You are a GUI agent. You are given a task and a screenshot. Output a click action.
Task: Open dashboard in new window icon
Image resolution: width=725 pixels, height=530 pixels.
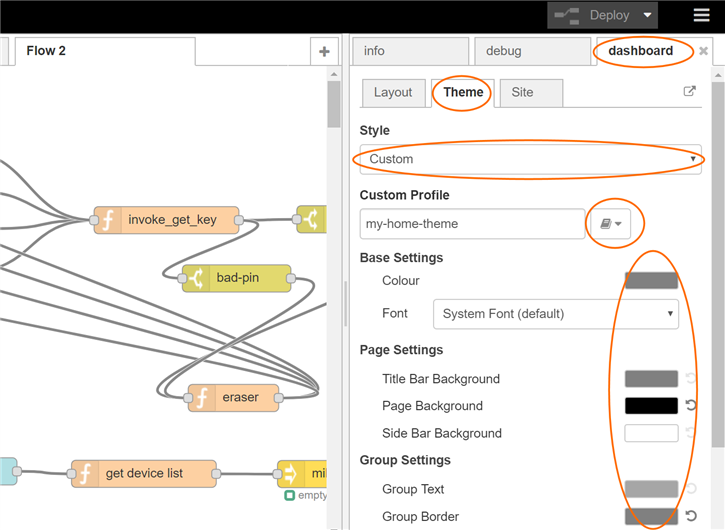(x=689, y=91)
